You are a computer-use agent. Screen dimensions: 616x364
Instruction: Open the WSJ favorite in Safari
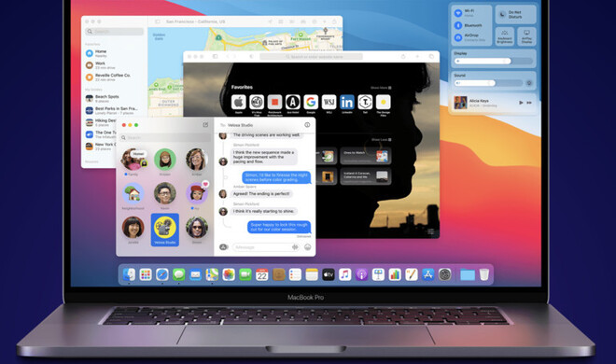click(329, 102)
